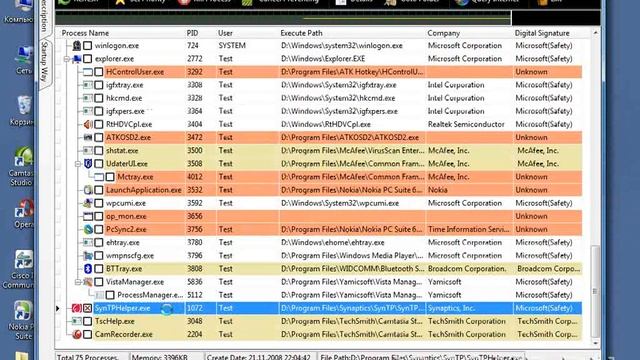Collapse the explorer.exe process tree
640x360 pixels.
(67, 59)
